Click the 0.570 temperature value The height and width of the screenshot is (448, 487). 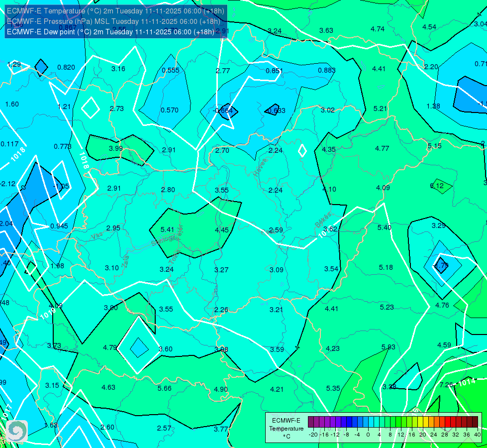(170, 110)
